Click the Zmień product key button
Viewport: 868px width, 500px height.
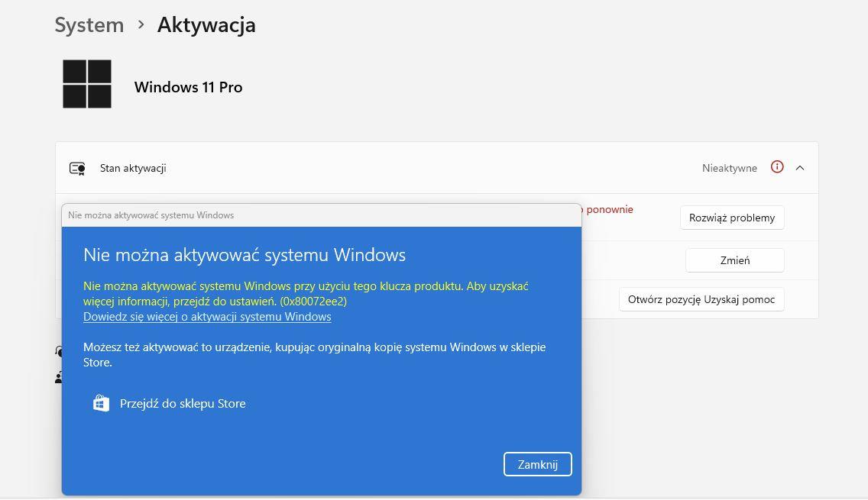[x=735, y=260]
